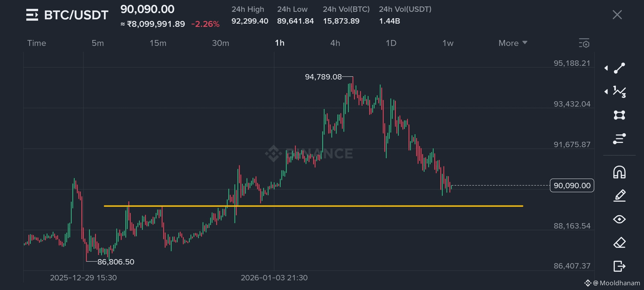Click the 91,675.87 price axis label
The height and width of the screenshot is (290, 644).
point(572,145)
